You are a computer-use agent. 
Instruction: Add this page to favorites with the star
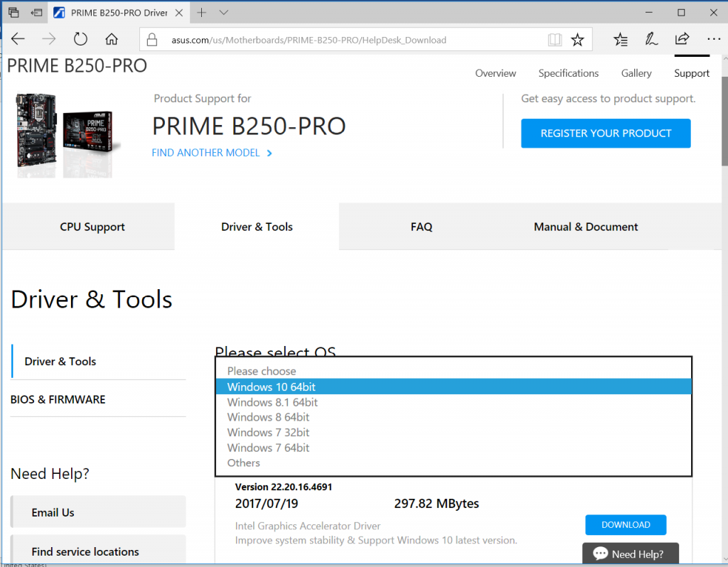[x=578, y=39]
